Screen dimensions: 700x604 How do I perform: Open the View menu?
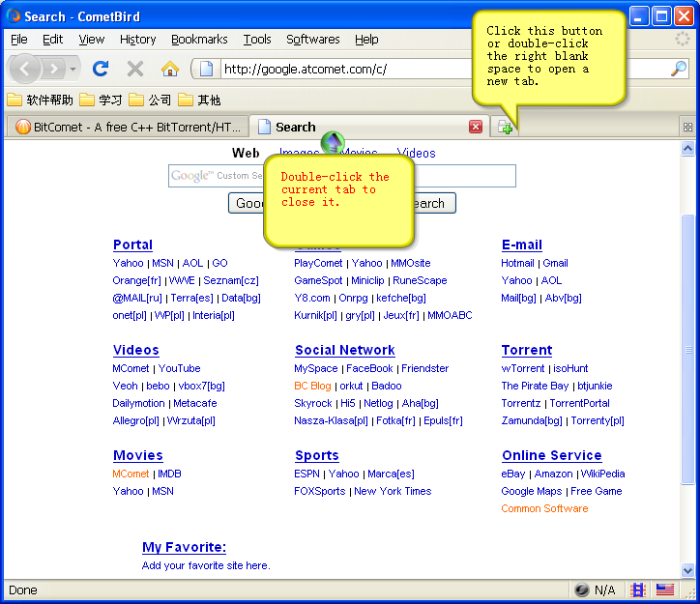click(92, 40)
